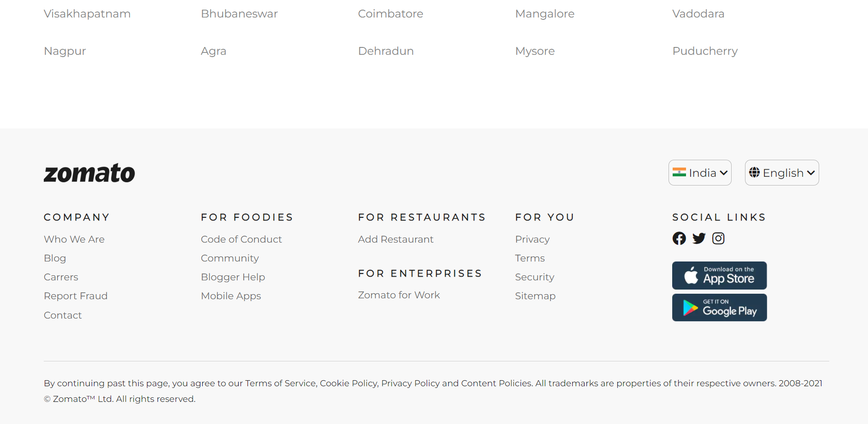
Task: Click the Facebook social icon
Action: tap(679, 238)
